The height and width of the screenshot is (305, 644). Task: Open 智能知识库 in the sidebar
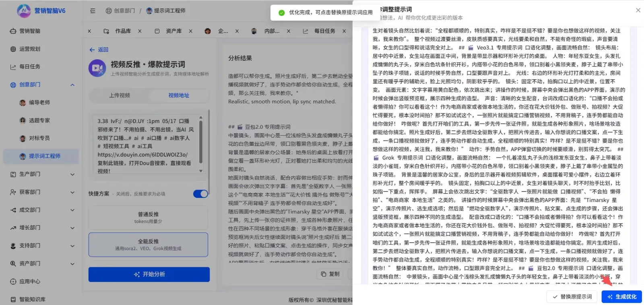[41, 299]
